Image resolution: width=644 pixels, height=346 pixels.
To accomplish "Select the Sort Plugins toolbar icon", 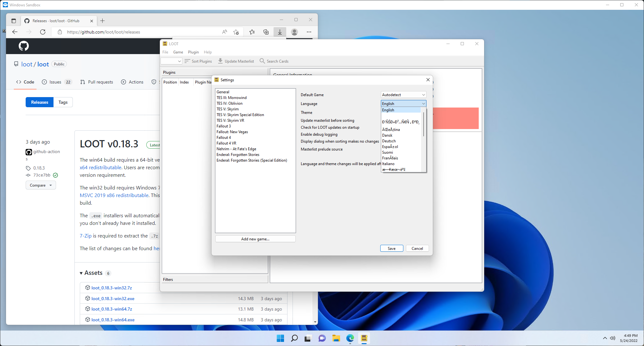I will (187, 61).
